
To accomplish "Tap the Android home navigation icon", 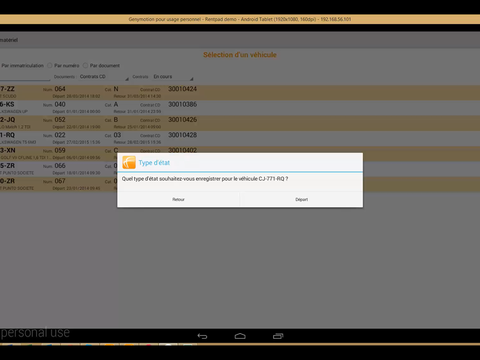I will pos(240,336).
